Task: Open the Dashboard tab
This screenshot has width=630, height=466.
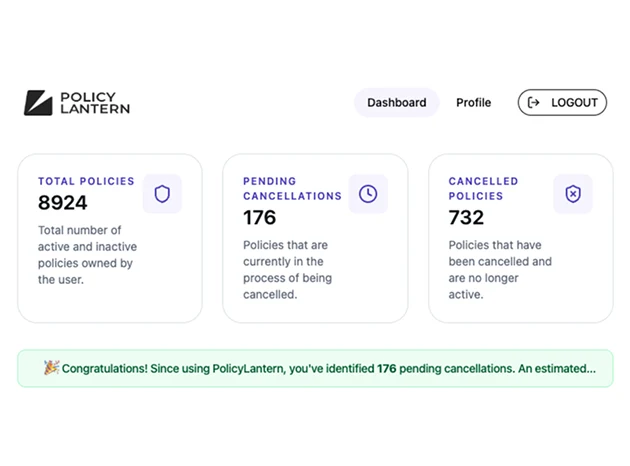Action: [x=397, y=103]
